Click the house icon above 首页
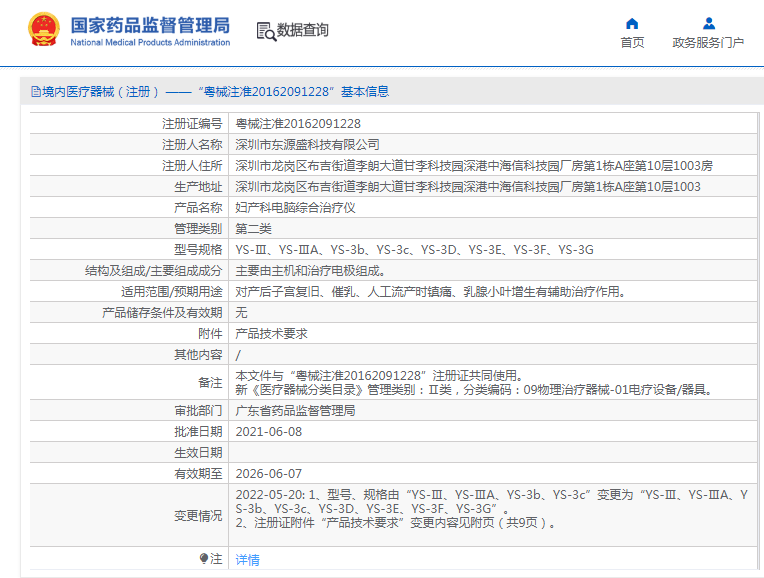The image size is (764, 578). (x=632, y=23)
